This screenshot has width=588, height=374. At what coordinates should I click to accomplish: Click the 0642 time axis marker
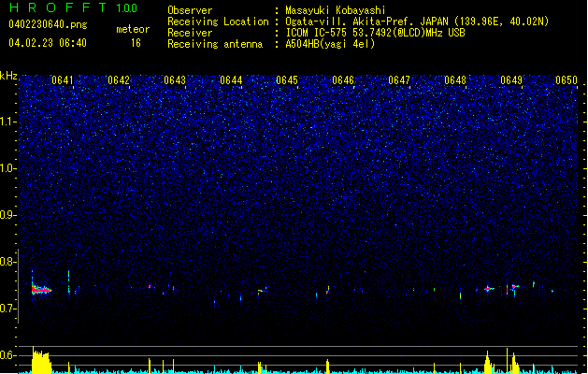[x=119, y=80]
